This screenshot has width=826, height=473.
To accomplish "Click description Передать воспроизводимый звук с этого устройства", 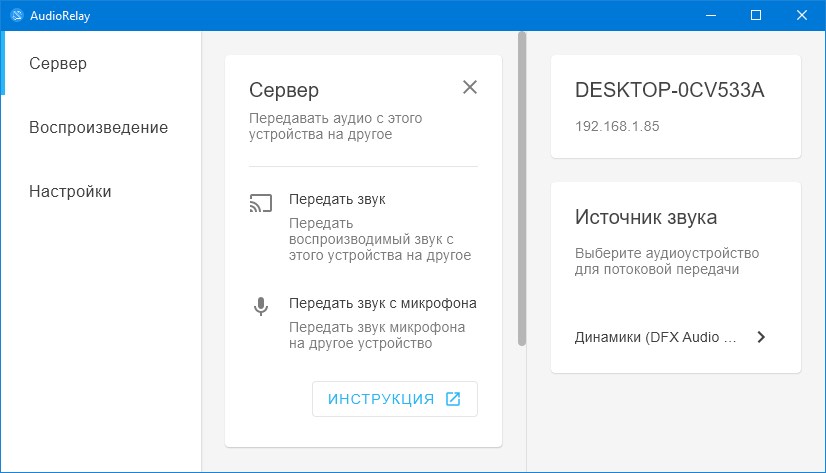I will coord(380,239).
